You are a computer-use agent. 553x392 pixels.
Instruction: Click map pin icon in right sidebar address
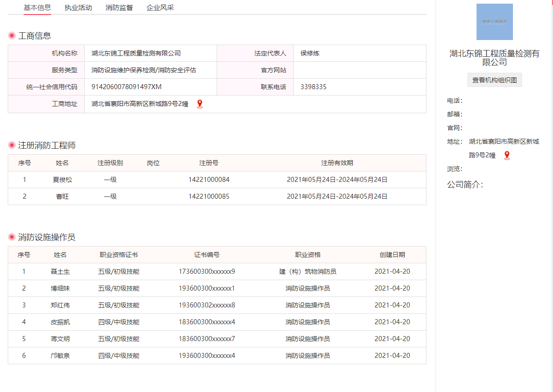pos(507,156)
